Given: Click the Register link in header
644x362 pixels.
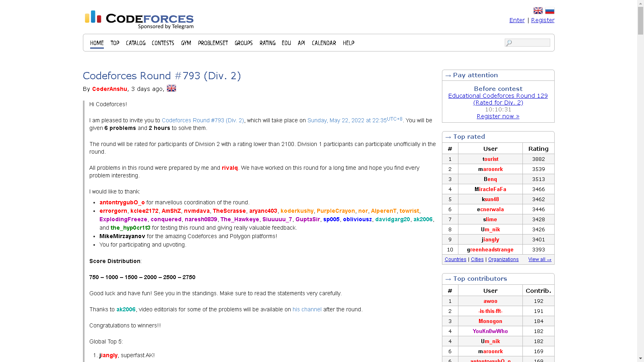Looking at the screenshot, I should (543, 20).
